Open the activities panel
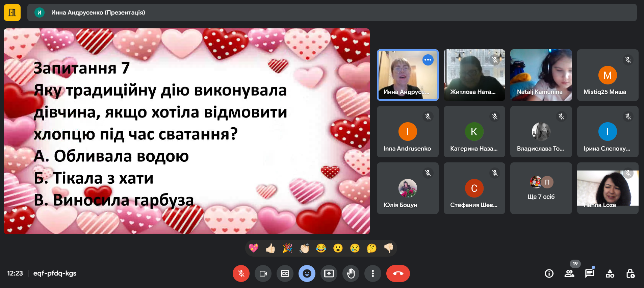Image resolution: width=644 pixels, height=288 pixels. pyautogui.click(x=610, y=273)
